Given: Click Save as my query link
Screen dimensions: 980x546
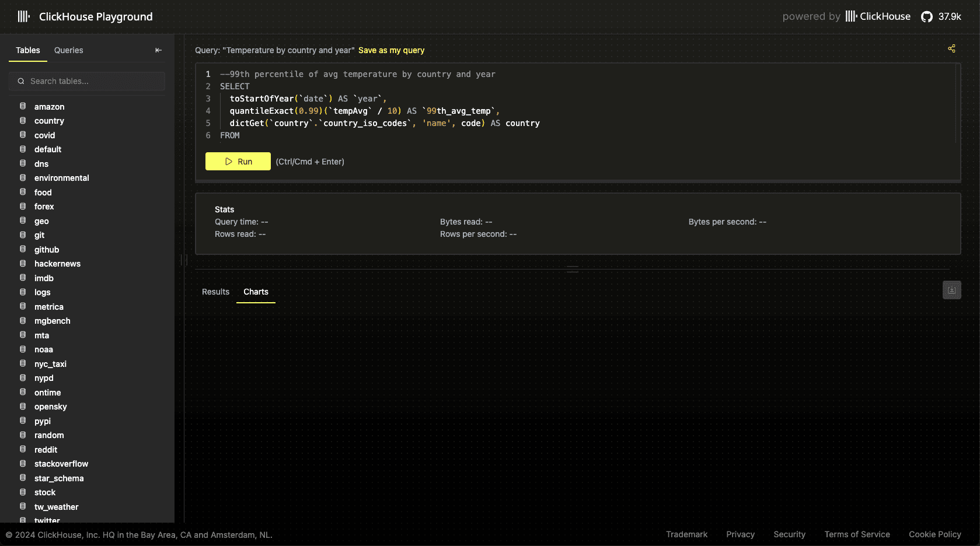Looking at the screenshot, I should (391, 50).
